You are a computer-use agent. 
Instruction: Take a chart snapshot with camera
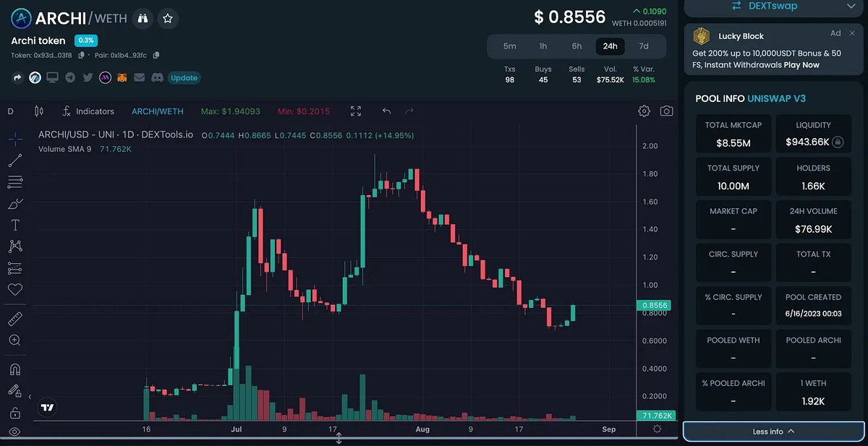coord(666,111)
